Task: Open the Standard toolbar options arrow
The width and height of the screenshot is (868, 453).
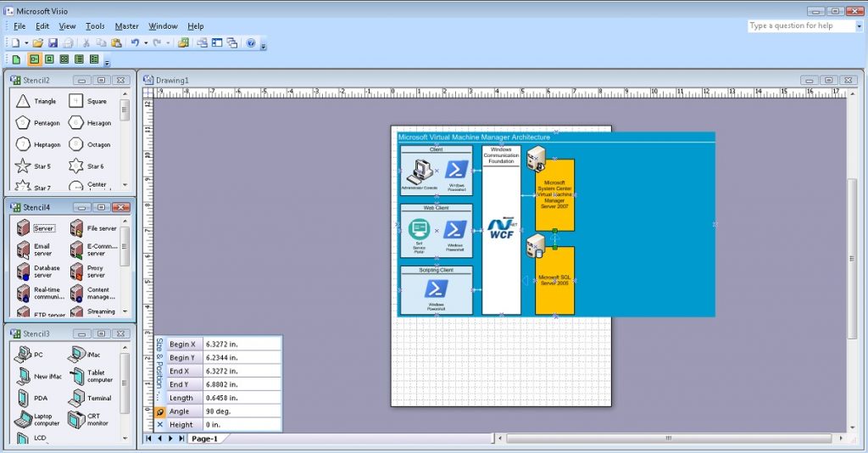Action: [264, 46]
